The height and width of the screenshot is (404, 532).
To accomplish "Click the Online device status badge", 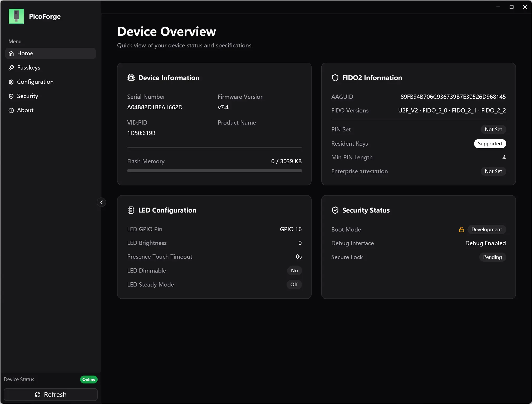I will coord(89,379).
